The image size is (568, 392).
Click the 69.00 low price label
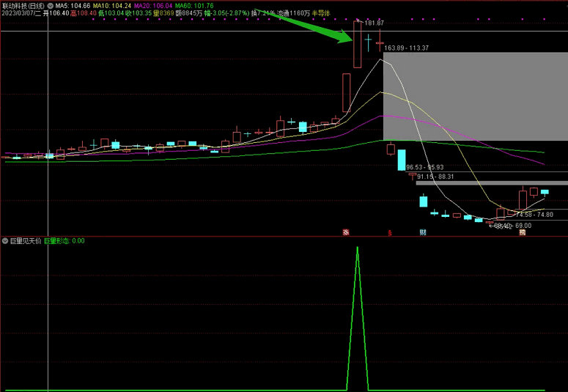click(x=523, y=226)
